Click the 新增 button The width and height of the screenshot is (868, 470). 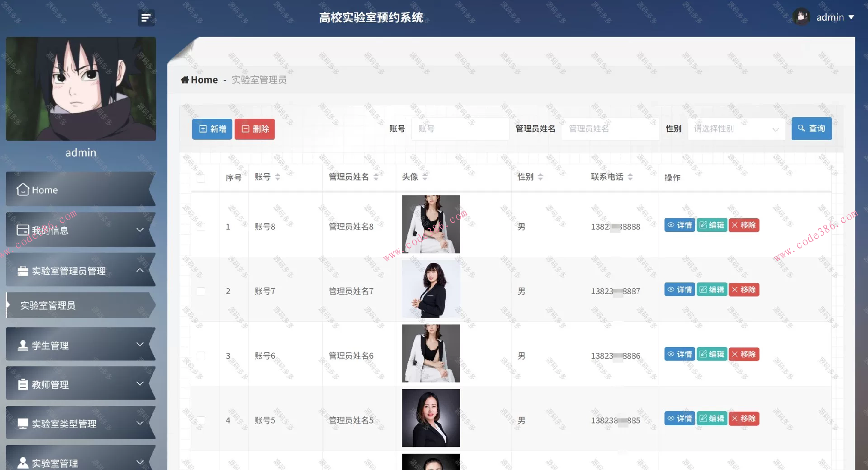click(x=212, y=129)
